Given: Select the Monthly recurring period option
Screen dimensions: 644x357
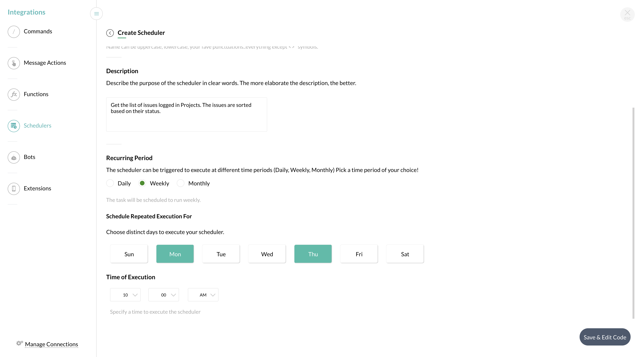Looking at the screenshot, I should [x=181, y=183].
